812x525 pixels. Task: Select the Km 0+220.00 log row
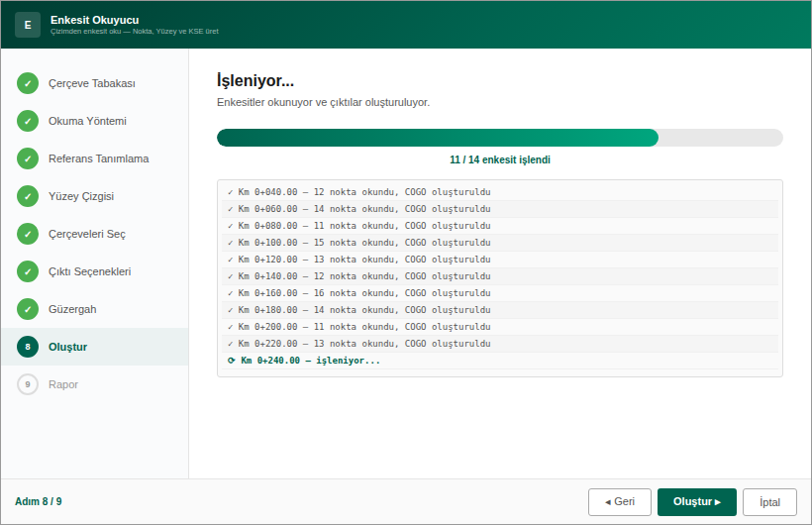[x=500, y=344]
